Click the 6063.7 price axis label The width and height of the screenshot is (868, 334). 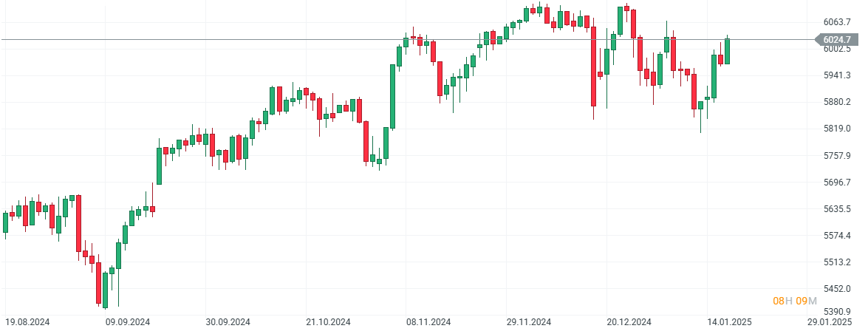point(836,22)
